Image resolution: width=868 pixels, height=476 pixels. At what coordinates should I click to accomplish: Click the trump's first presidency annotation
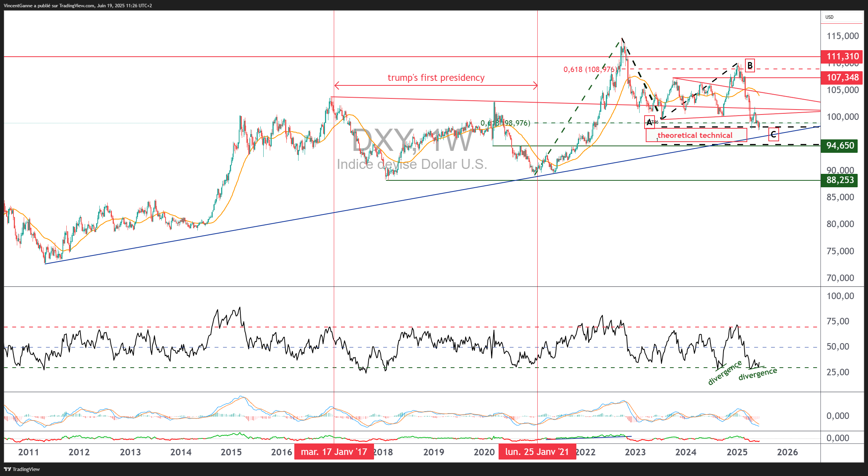(x=436, y=78)
